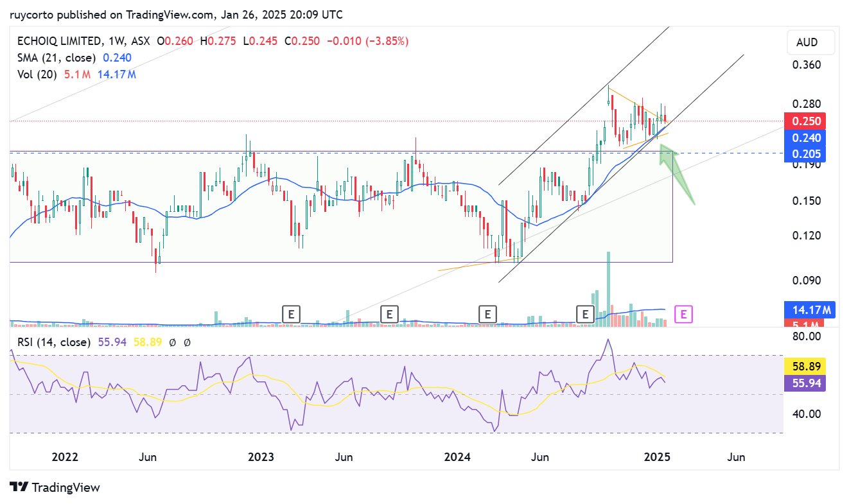The height and width of the screenshot is (504, 849).
Task: Click the E earnings marker in early 2024
Action: [x=488, y=314]
